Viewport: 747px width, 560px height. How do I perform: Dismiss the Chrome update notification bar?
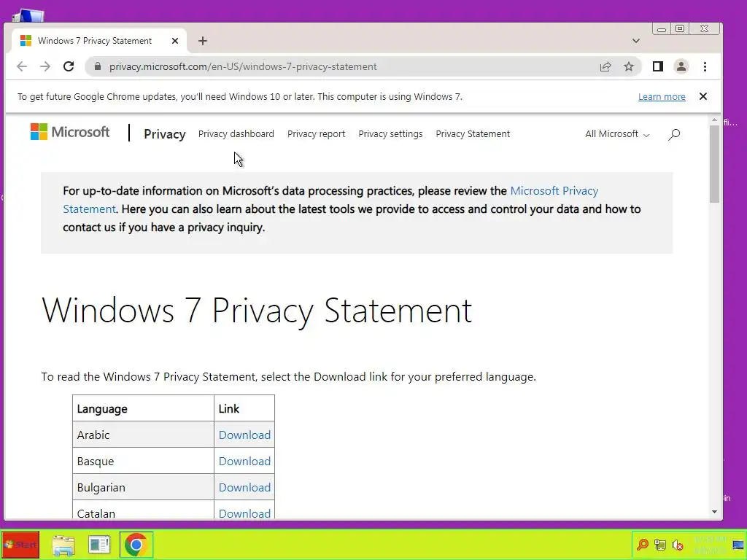tap(703, 96)
